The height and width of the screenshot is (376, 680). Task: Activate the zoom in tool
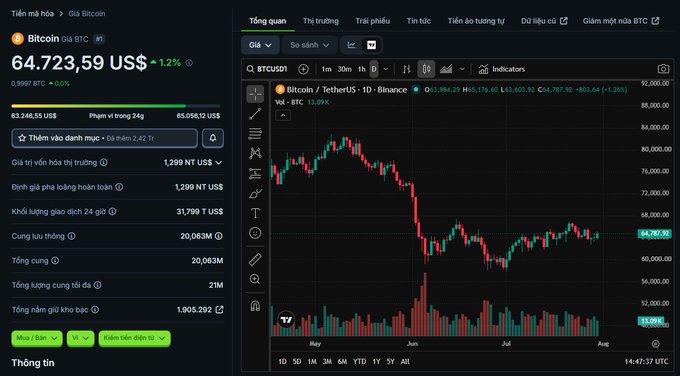click(x=255, y=279)
